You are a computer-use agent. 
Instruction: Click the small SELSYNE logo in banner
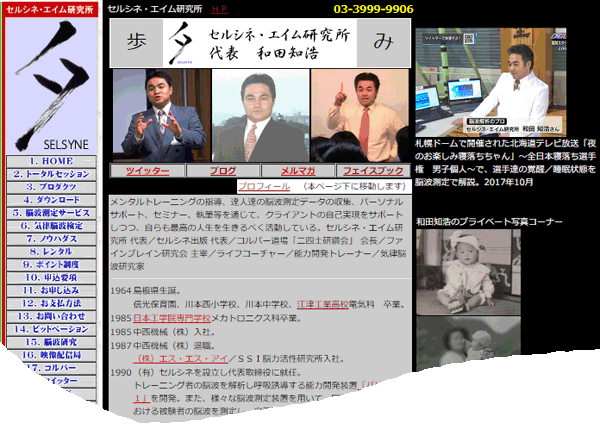click(182, 42)
